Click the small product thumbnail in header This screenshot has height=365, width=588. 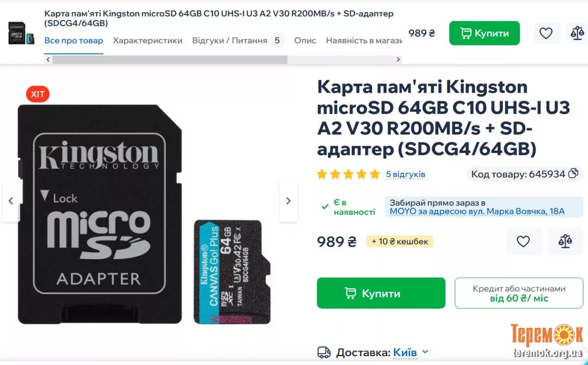(22, 33)
